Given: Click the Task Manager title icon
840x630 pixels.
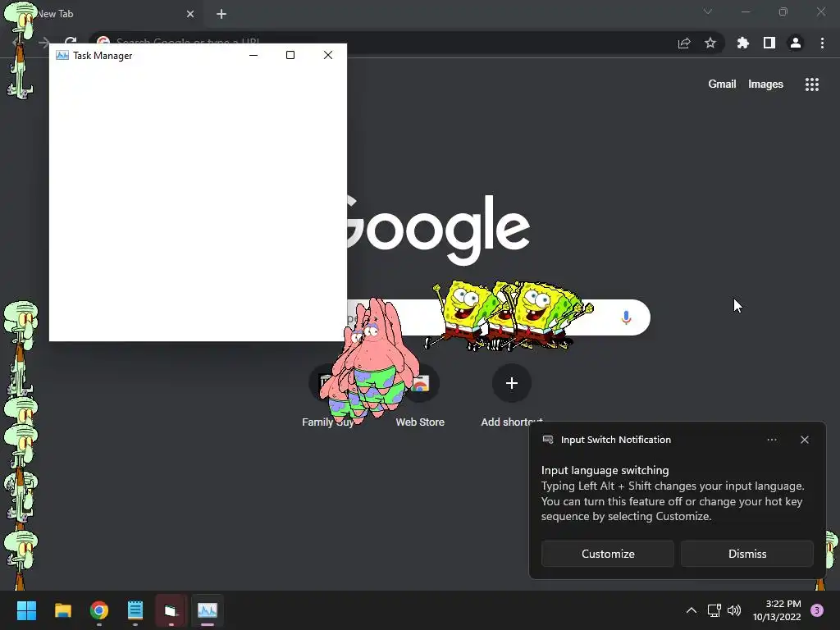Looking at the screenshot, I should click(x=62, y=56).
